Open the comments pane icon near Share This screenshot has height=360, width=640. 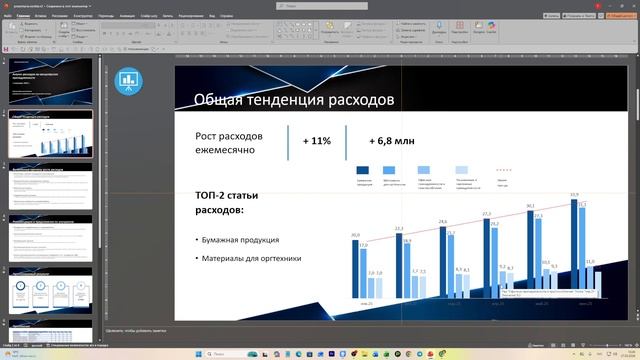(601, 16)
